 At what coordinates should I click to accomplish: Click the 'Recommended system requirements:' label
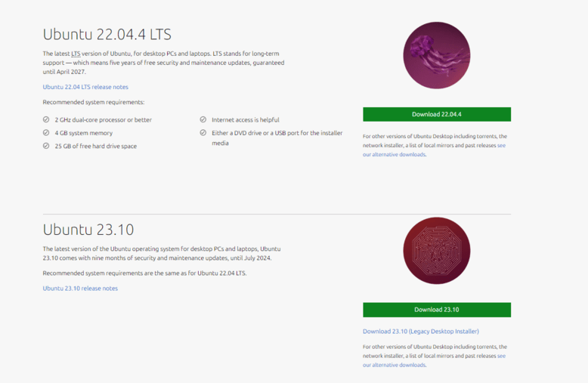93,102
